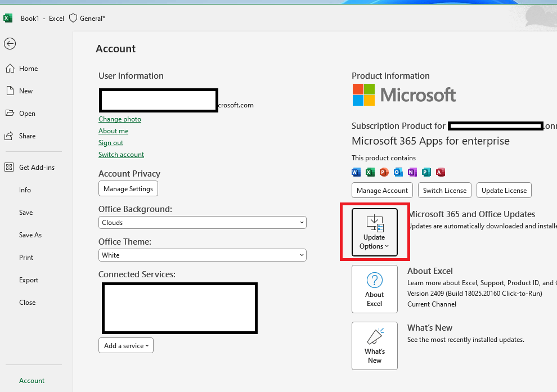Click the Outlook app icon
This screenshot has height=392, width=557.
click(x=398, y=172)
